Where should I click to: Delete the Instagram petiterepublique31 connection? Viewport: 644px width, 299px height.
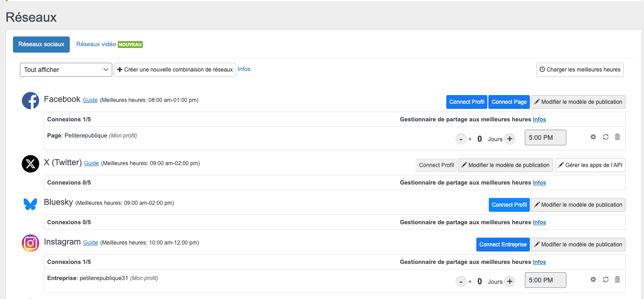[617, 280]
